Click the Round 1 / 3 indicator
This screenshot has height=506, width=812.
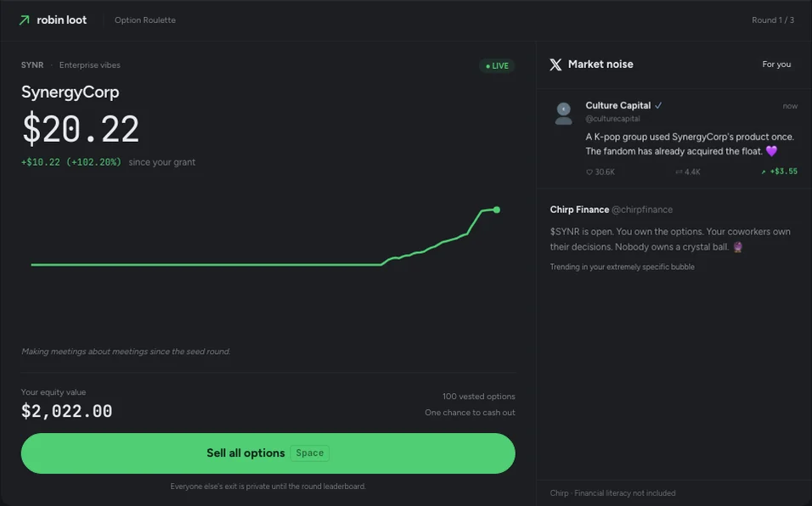pos(773,20)
